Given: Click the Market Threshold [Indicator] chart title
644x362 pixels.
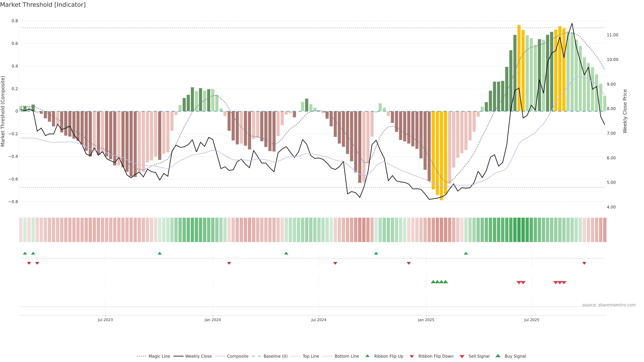Looking at the screenshot, I should (43, 5).
